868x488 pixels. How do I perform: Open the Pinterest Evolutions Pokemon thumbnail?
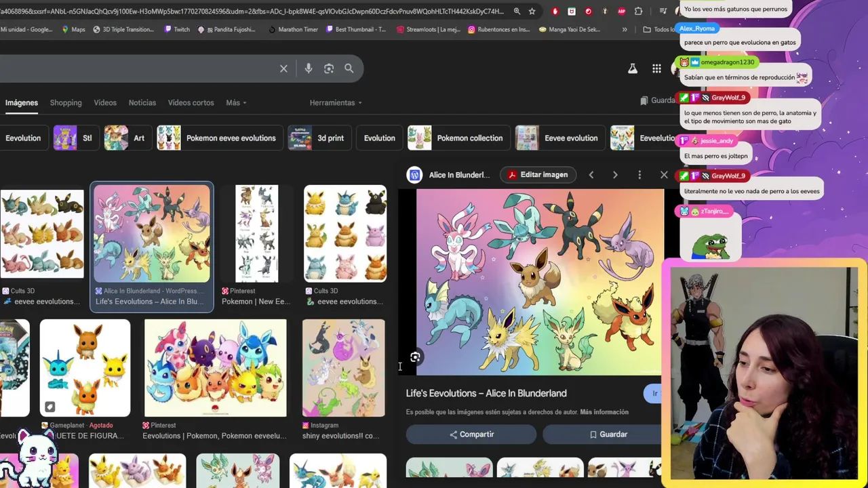point(215,368)
